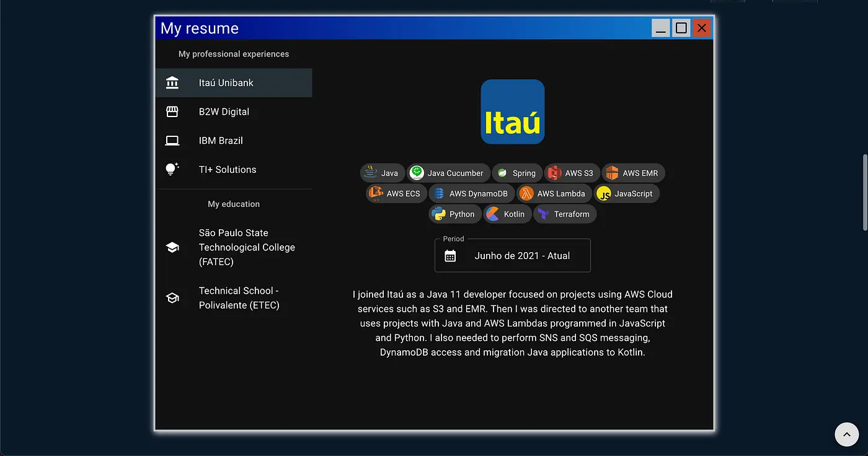Click the Terraform skill chip
The image size is (868, 456).
click(565, 214)
